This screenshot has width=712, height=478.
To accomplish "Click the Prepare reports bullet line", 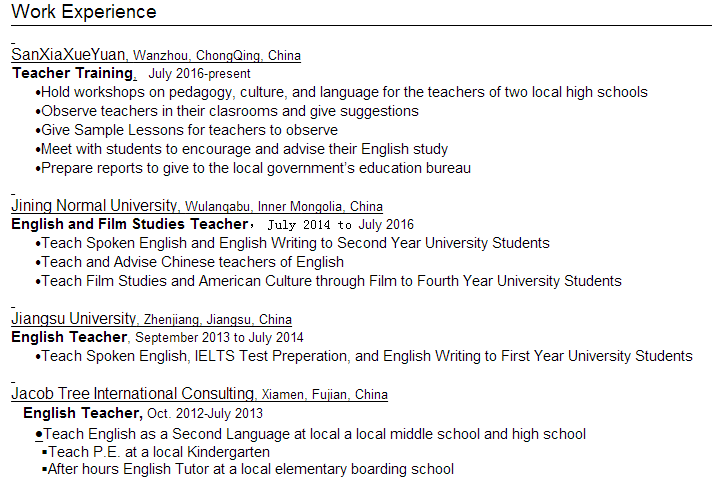I will pos(256,168).
